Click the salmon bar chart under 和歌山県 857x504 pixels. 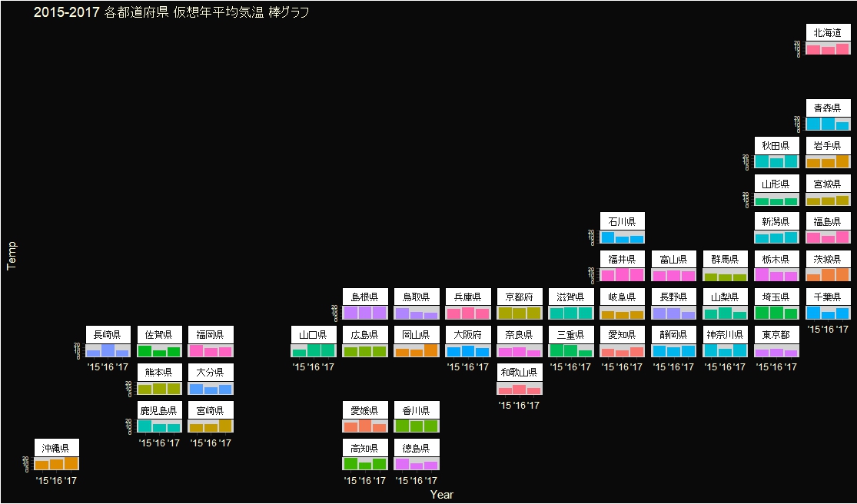click(520, 388)
